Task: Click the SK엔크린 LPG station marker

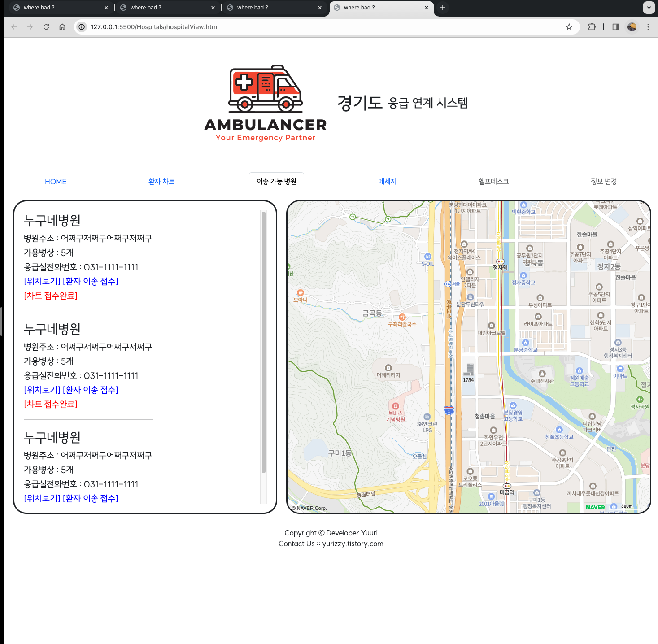Action: [427, 417]
